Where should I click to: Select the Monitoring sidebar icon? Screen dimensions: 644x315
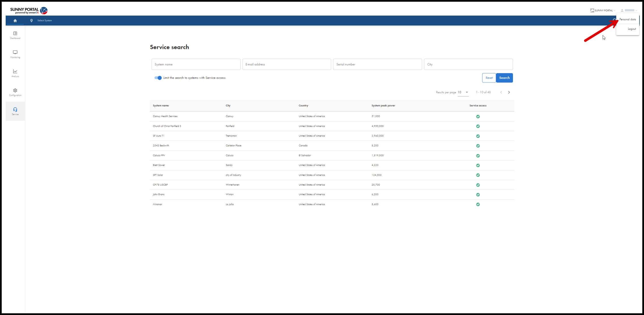tap(15, 54)
